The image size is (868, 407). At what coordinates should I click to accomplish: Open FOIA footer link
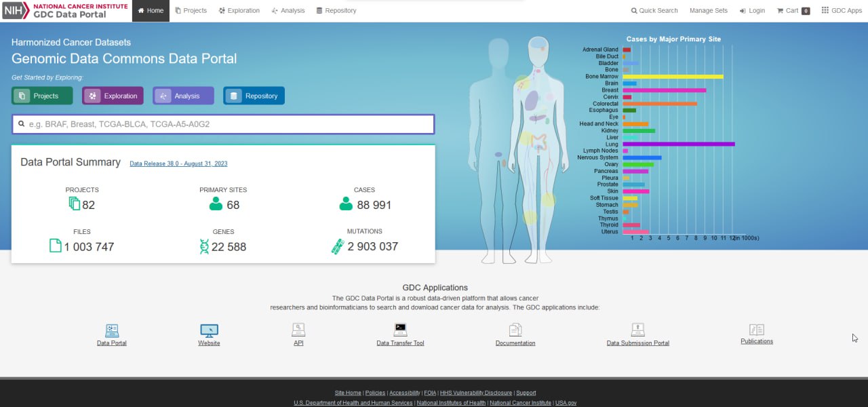(431, 393)
